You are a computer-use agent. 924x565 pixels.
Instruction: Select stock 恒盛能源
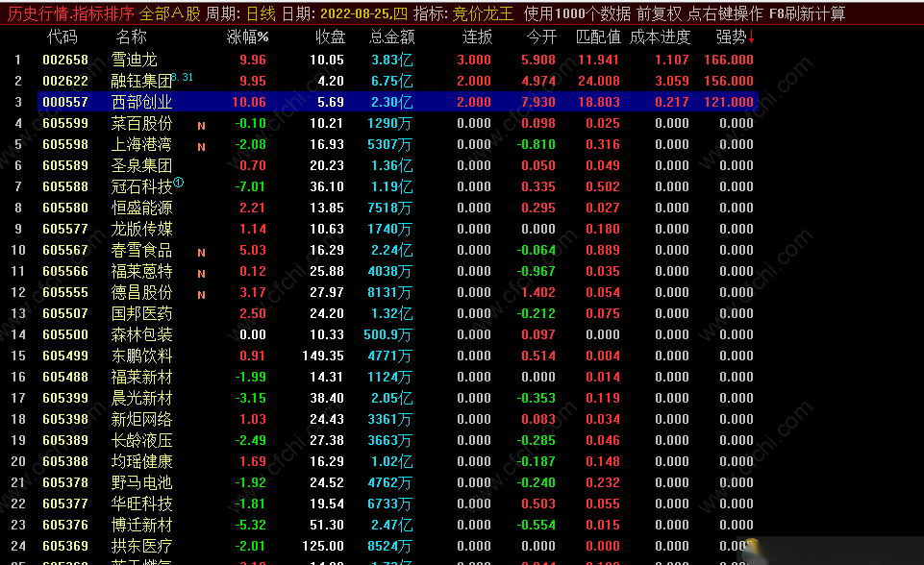(141, 208)
